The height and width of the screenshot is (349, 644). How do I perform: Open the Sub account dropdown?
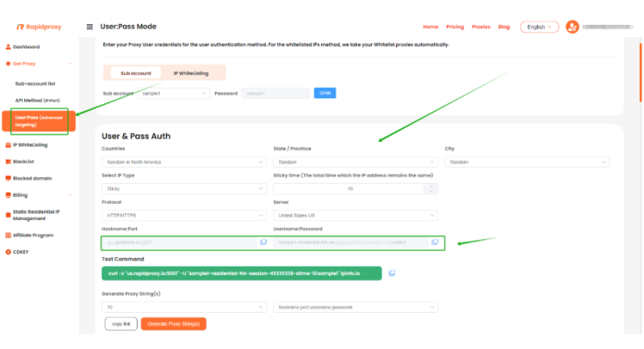click(173, 93)
